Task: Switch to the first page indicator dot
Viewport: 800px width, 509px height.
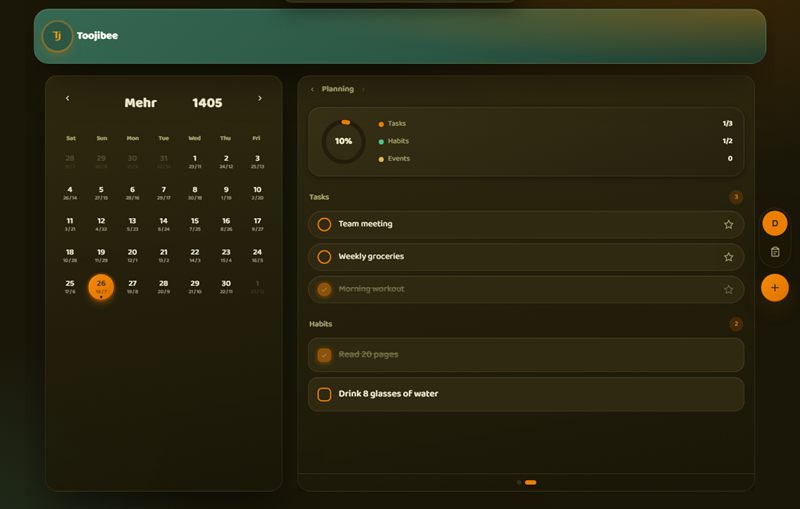Action: [x=519, y=482]
